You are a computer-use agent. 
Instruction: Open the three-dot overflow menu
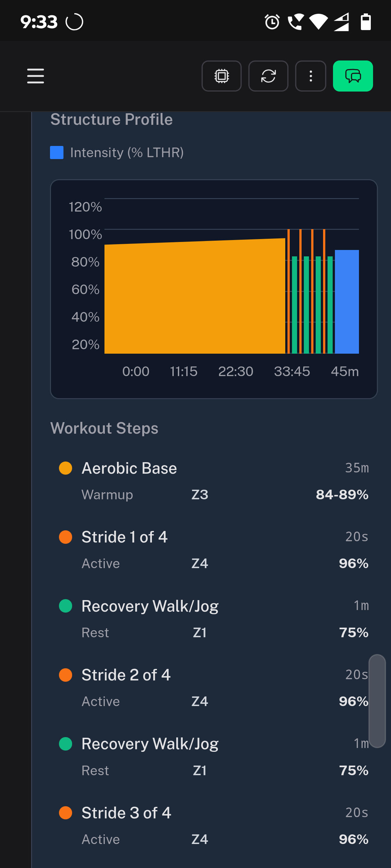310,76
